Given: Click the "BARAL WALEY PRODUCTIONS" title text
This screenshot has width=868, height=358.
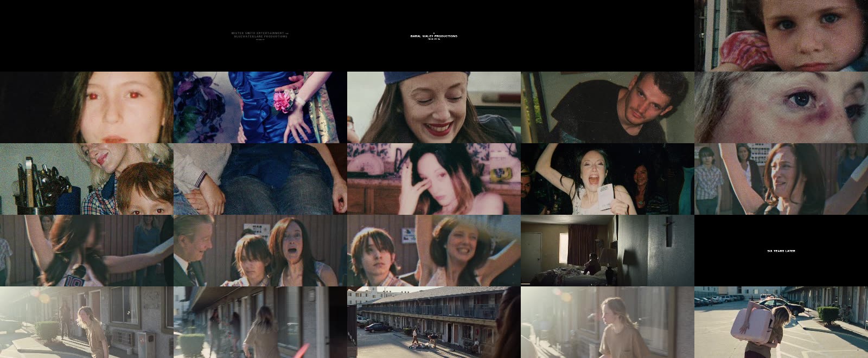Looking at the screenshot, I should (x=434, y=36).
